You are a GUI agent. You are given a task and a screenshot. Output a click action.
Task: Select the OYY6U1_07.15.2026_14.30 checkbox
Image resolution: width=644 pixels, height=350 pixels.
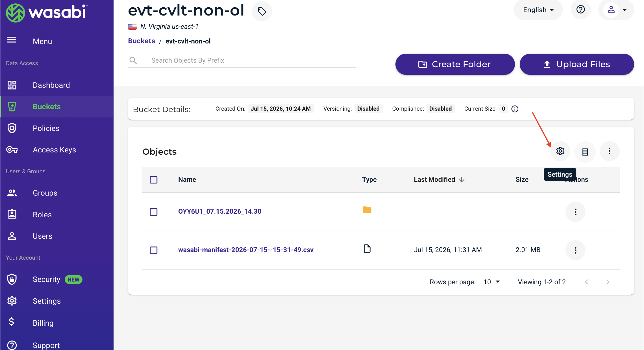154,212
